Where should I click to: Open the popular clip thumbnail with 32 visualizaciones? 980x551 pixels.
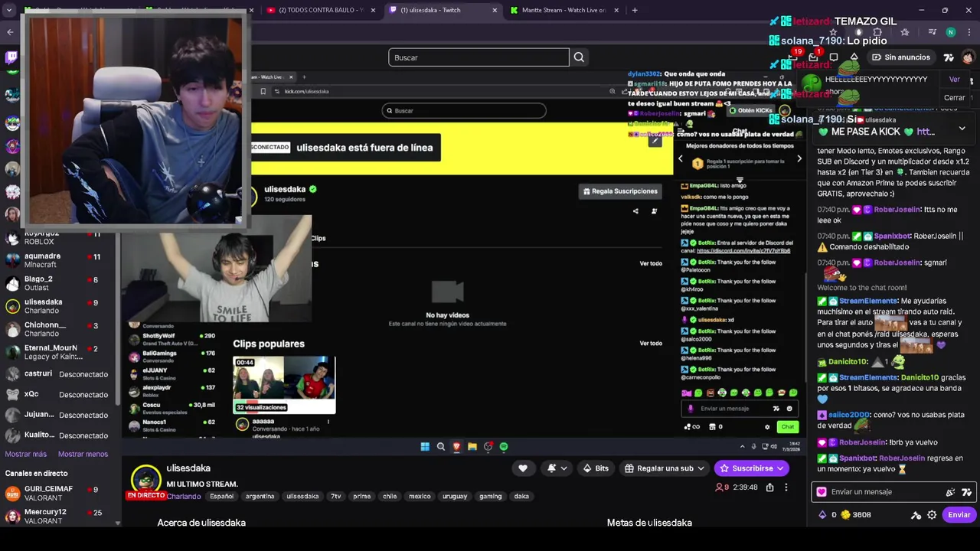pos(284,385)
